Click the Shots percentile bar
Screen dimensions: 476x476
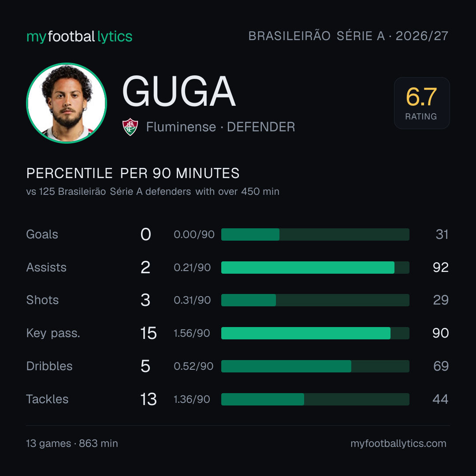[315, 300]
